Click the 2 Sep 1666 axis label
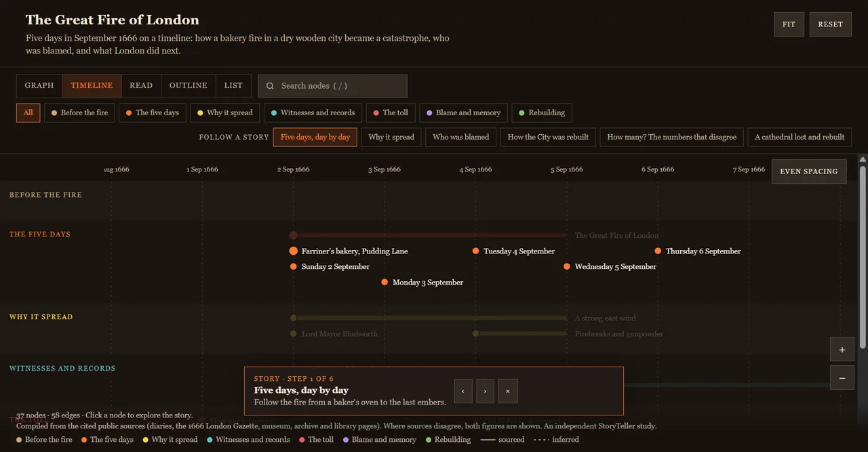 pos(294,169)
